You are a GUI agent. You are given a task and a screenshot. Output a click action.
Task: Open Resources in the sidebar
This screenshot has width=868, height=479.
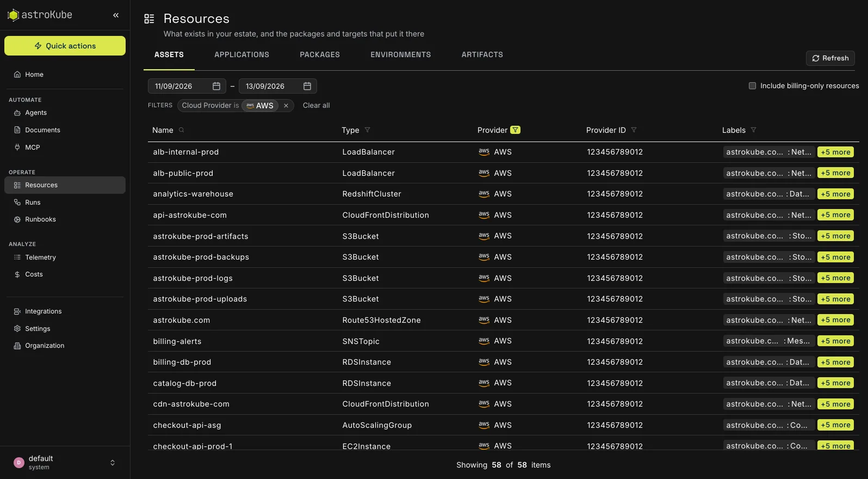pyautogui.click(x=65, y=185)
